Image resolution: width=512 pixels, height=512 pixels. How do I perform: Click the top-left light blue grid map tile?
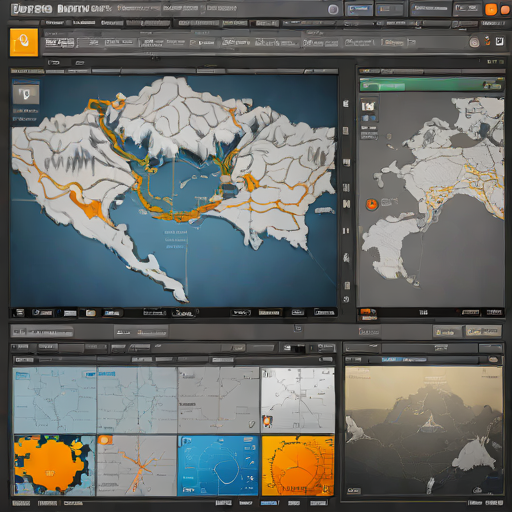55,400
